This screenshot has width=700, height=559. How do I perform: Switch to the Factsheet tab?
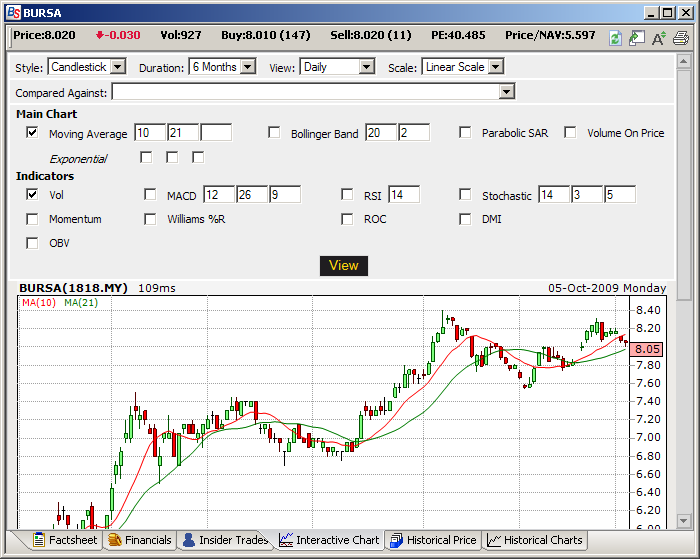65,540
